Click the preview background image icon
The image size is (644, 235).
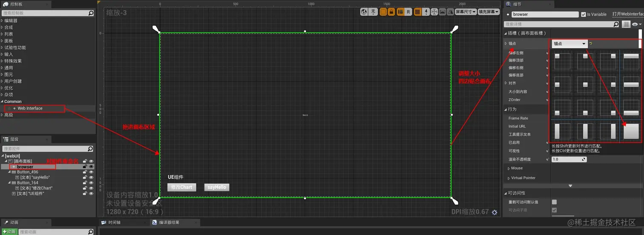[443, 12]
